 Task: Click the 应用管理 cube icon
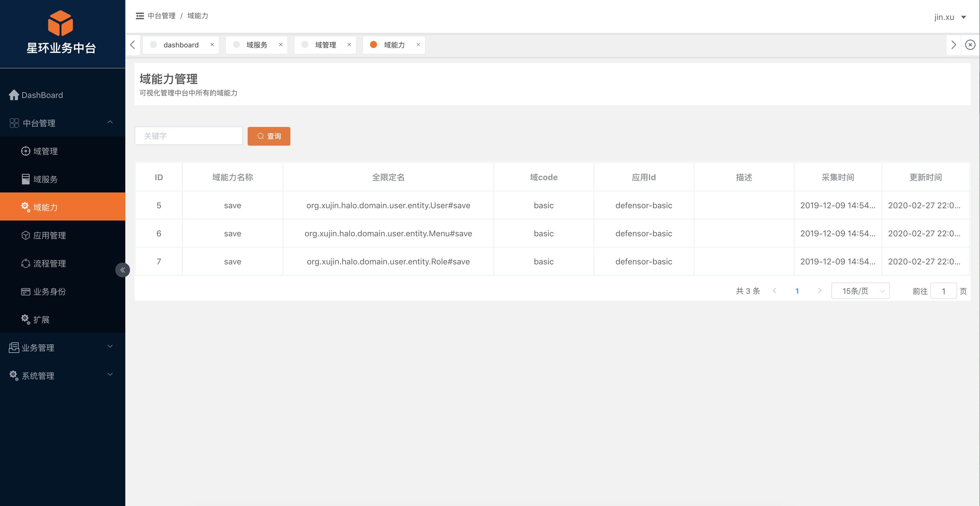pos(25,235)
